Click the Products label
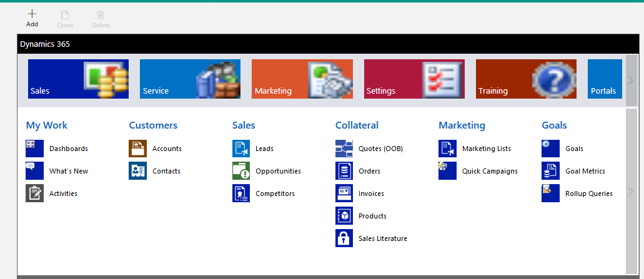Viewport: 644px width, 279px height. coord(372,216)
